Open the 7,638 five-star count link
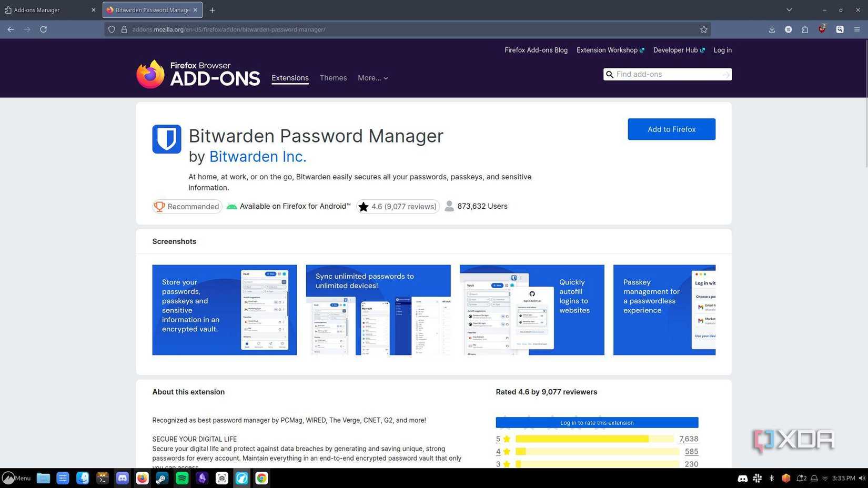This screenshot has width=868, height=488. (689, 439)
